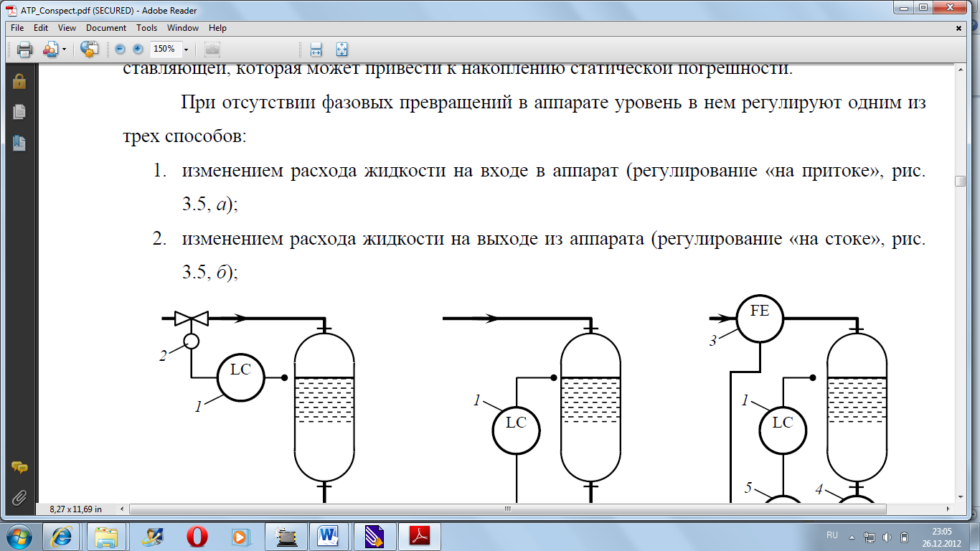Image resolution: width=980 pixels, height=551 pixels.
Task: Open the Edit menu
Action: 41,28
